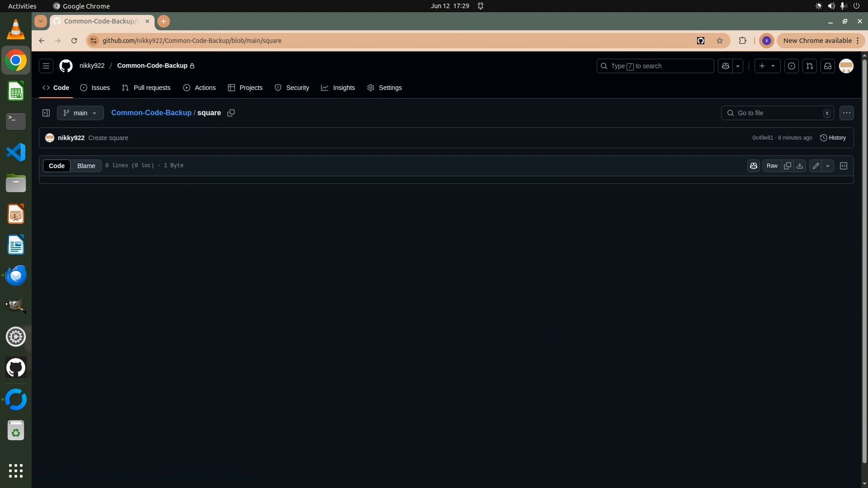Click the pencil edit file icon
The image size is (868, 488).
(x=816, y=166)
